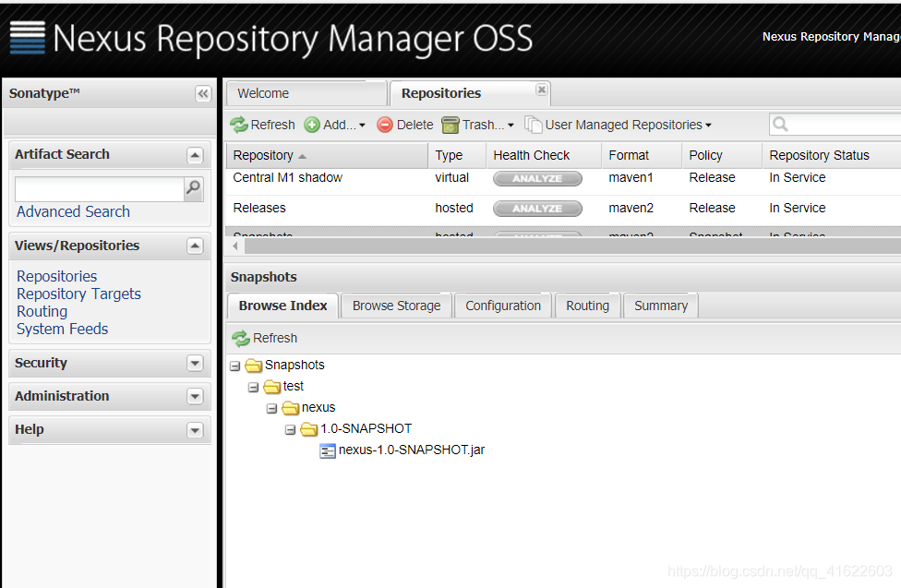Open User Managed Repositories dropdown arrow
The width and height of the screenshot is (901, 588).
[708, 126]
